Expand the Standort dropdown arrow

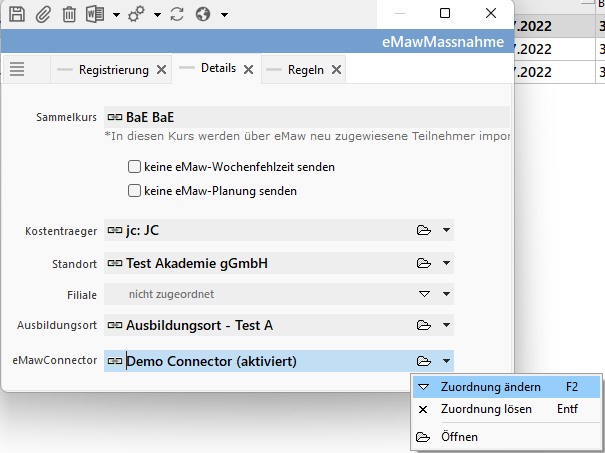[x=446, y=264]
